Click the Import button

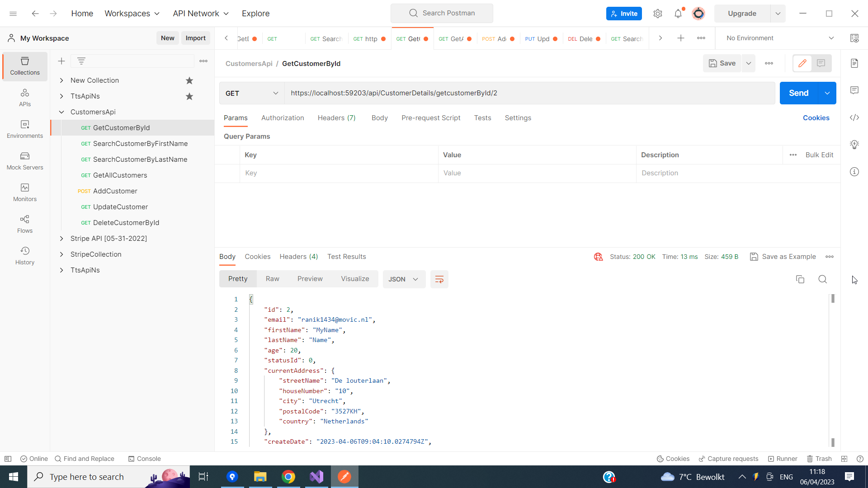[x=196, y=38]
